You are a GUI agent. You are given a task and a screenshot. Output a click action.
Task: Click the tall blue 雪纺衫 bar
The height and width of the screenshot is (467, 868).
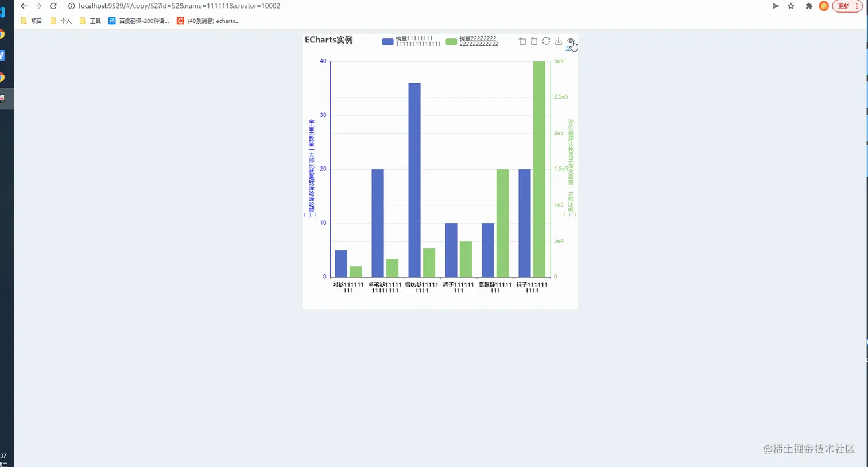coord(414,180)
